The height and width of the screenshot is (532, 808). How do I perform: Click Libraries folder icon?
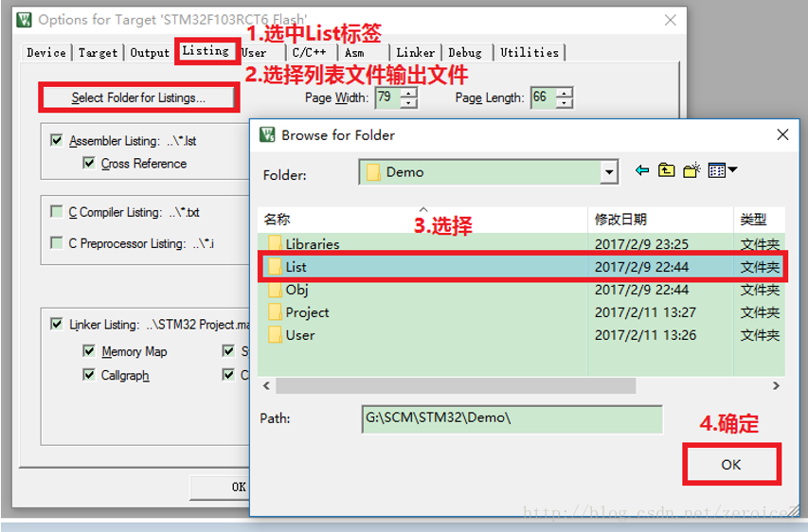(275, 243)
